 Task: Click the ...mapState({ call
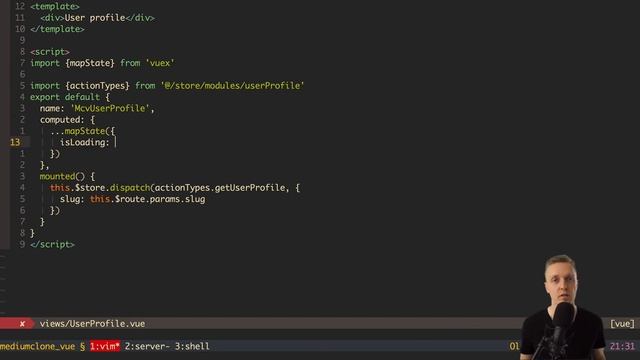(83, 131)
